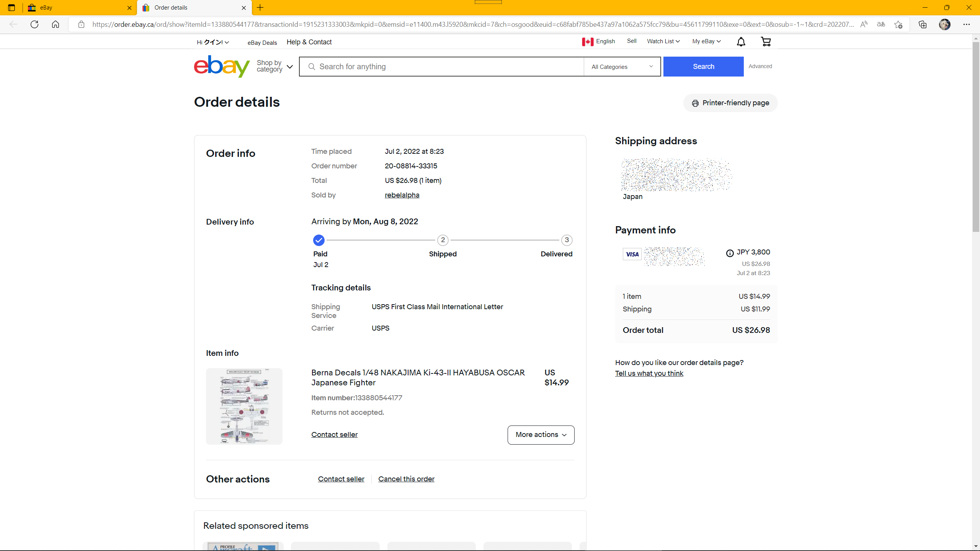
Task: Click the blue Search button
Action: (704, 67)
